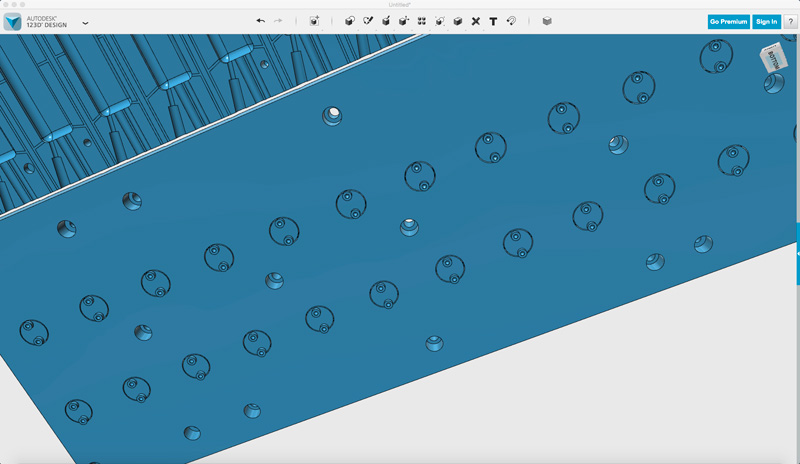Click the view cube Bottom face

click(773, 60)
